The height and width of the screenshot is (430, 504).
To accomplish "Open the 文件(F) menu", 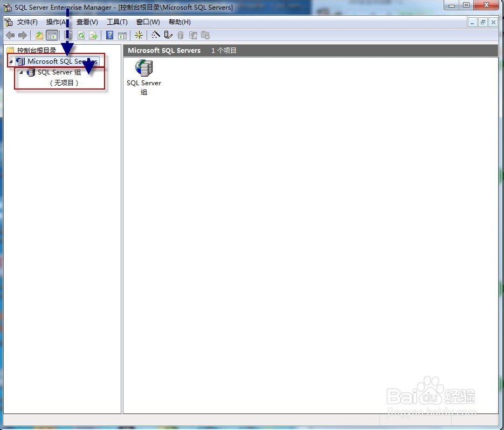I will pyautogui.click(x=27, y=22).
